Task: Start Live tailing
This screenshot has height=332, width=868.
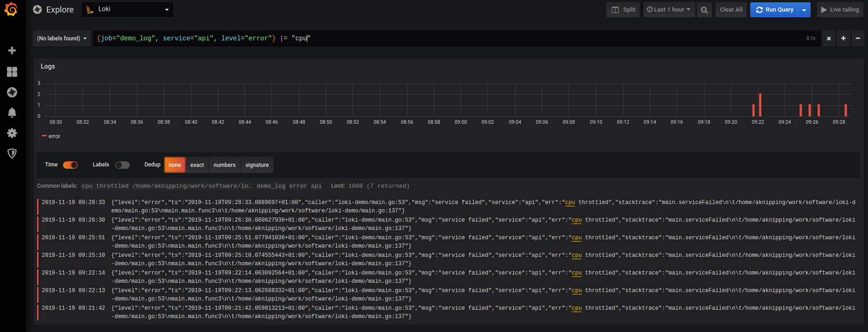Action: [x=840, y=10]
